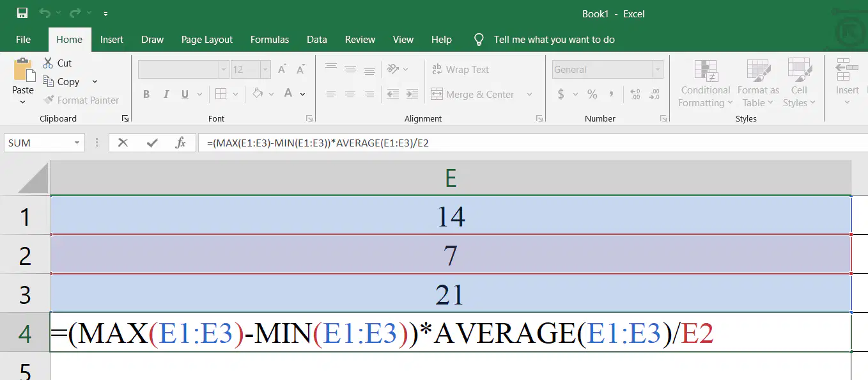Switch to the Review tab
The width and height of the screenshot is (868, 380).
coord(360,40)
